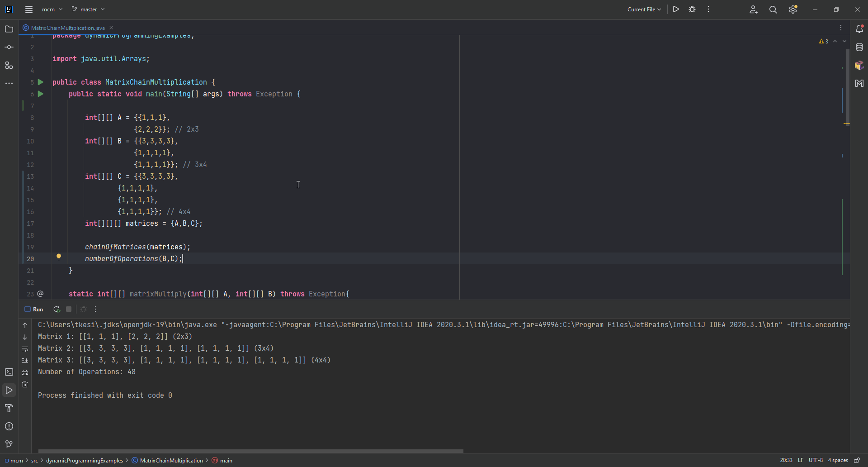Go to previous highlighted problem
Screen dimensions: 868x467
(x=835, y=42)
